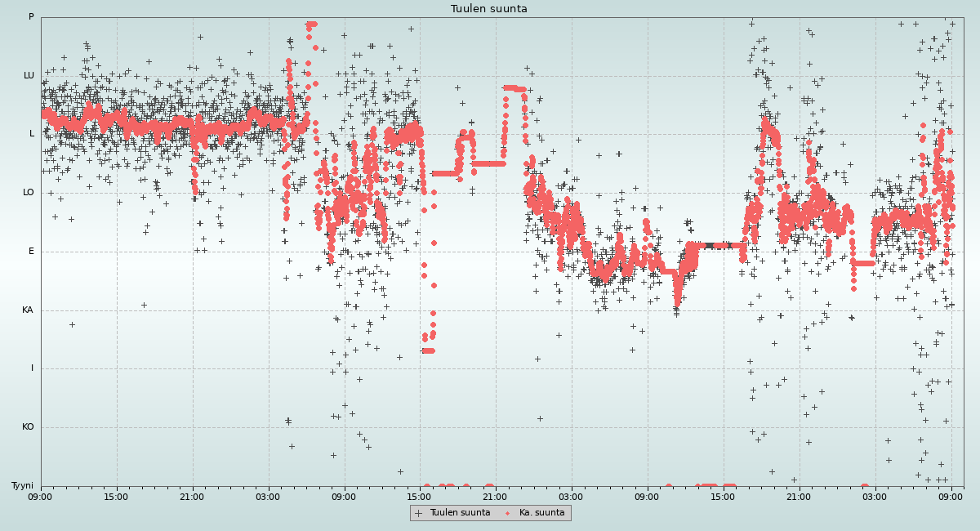Select the 'KA' direction axis label

click(x=28, y=310)
